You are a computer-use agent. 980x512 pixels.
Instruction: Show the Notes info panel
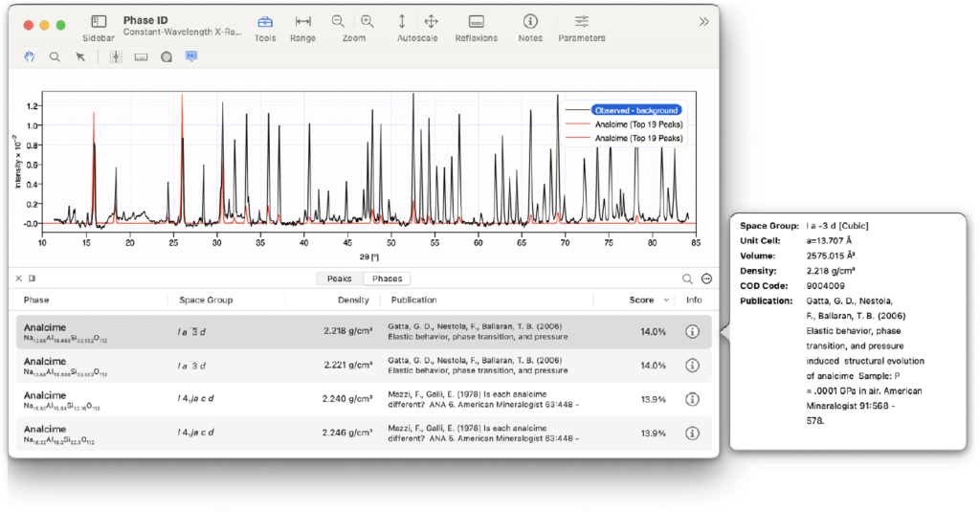(x=529, y=22)
